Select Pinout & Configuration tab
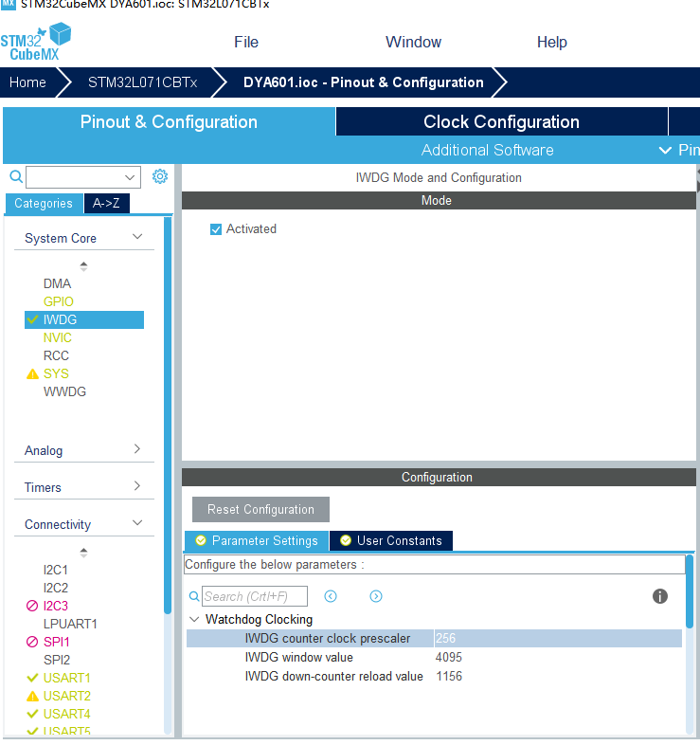 [x=169, y=121]
